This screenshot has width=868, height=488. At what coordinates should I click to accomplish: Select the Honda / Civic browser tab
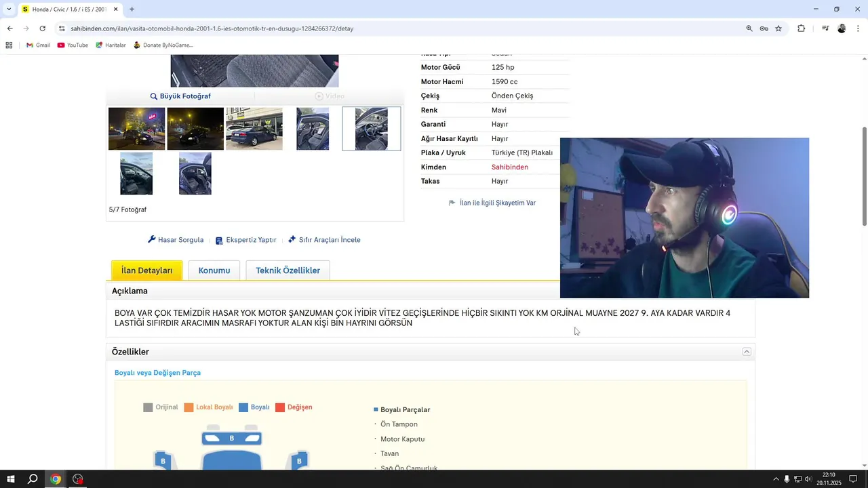(70, 9)
